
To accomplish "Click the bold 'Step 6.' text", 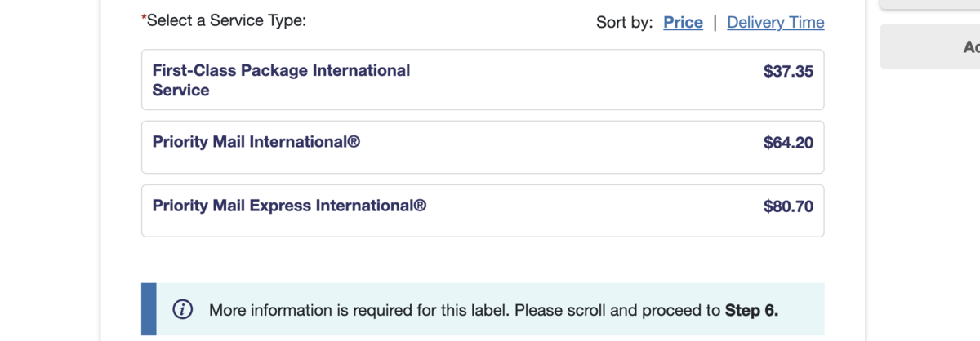I will 751,310.
